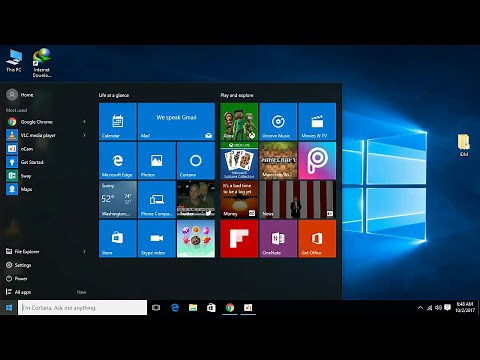
Task: Expand File Explorer jump list arrow
Action: (84, 251)
